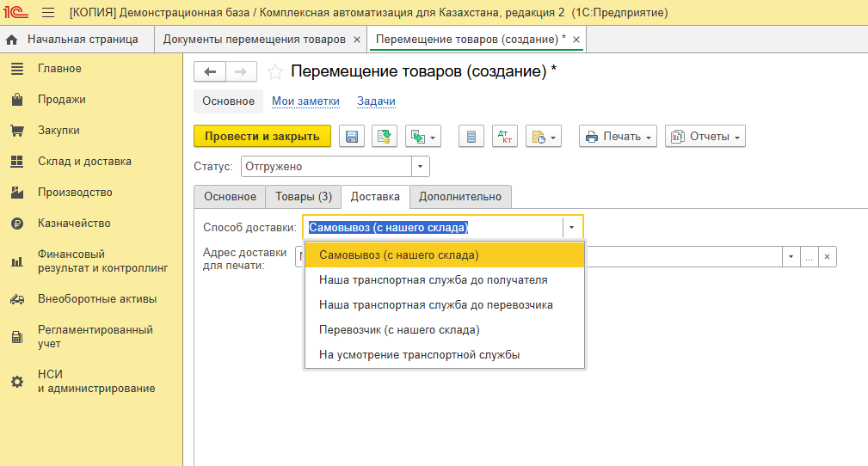Open the Печать dropdown menu
The height and width of the screenshot is (466, 868).
click(x=618, y=137)
